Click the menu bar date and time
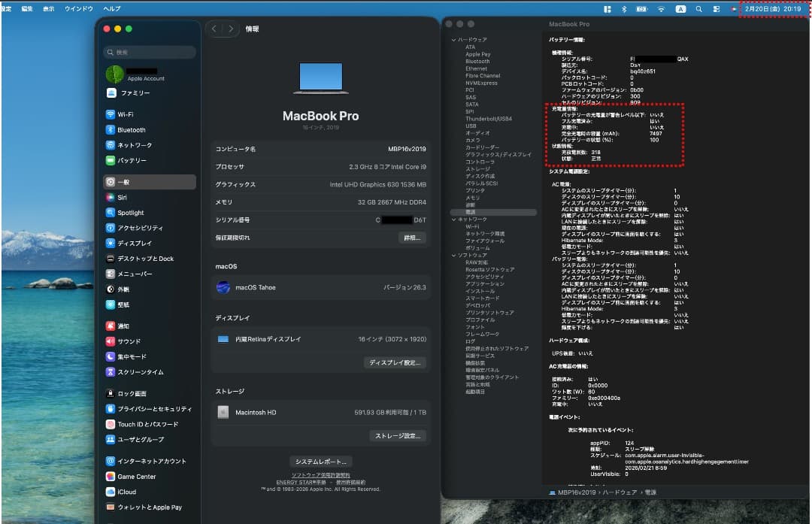This screenshot has height=524, width=812. click(773, 9)
